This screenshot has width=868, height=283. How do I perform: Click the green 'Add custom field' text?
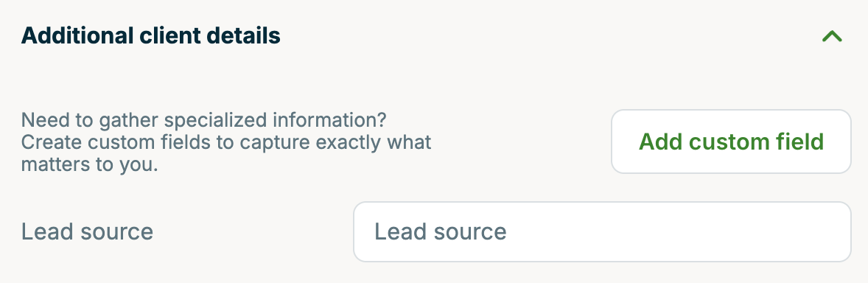pyautogui.click(x=731, y=141)
